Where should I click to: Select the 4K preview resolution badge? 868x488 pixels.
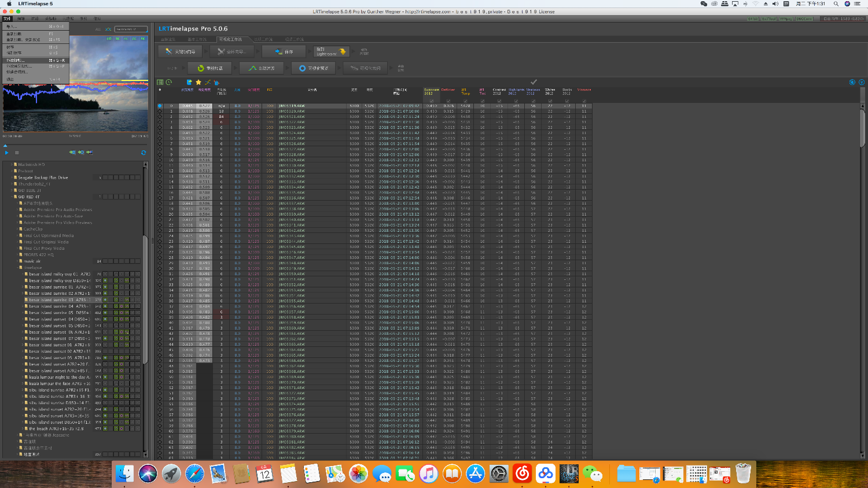[126, 39]
